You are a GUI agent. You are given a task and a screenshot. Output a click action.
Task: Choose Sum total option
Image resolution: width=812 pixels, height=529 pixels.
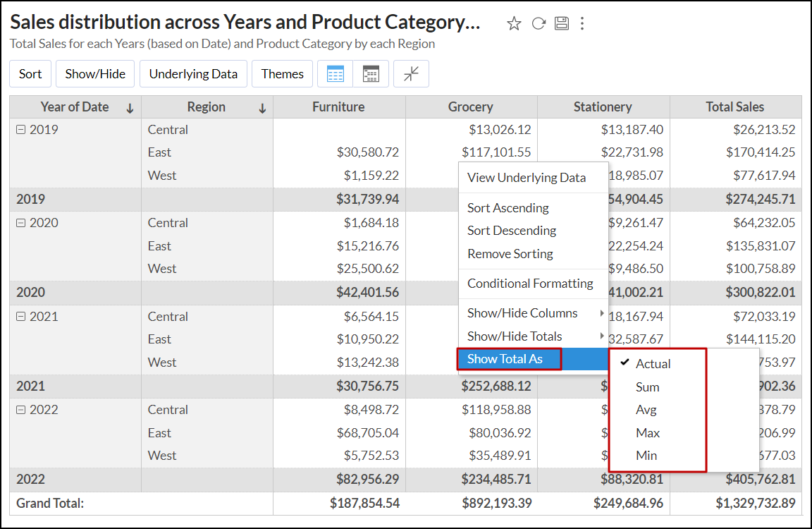(x=647, y=387)
